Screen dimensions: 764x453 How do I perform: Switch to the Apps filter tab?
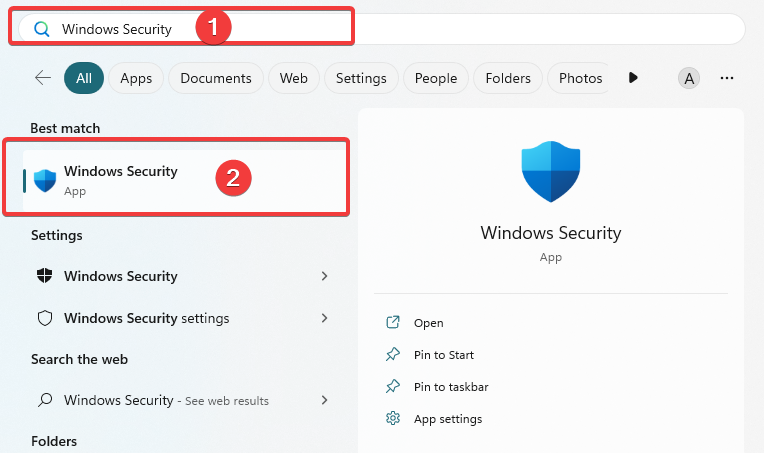pyautogui.click(x=136, y=78)
